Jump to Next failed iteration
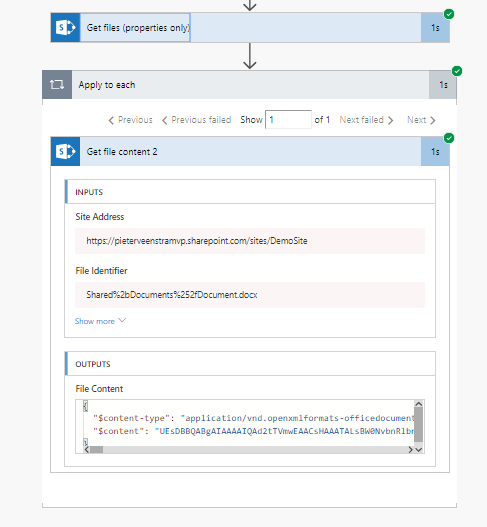This screenshot has height=527, width=487. (366, 120)
